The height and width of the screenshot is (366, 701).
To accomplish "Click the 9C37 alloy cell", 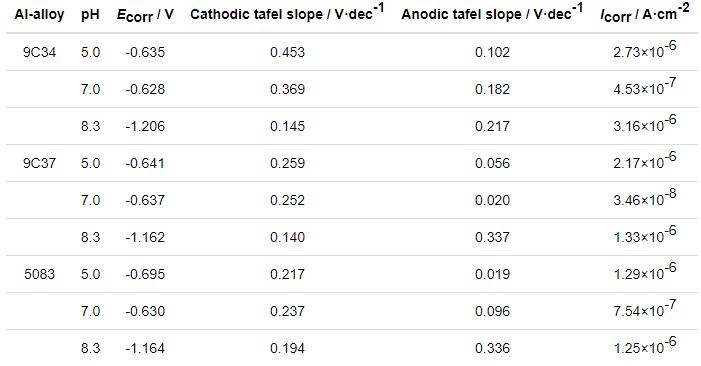I will pos(39,163).
